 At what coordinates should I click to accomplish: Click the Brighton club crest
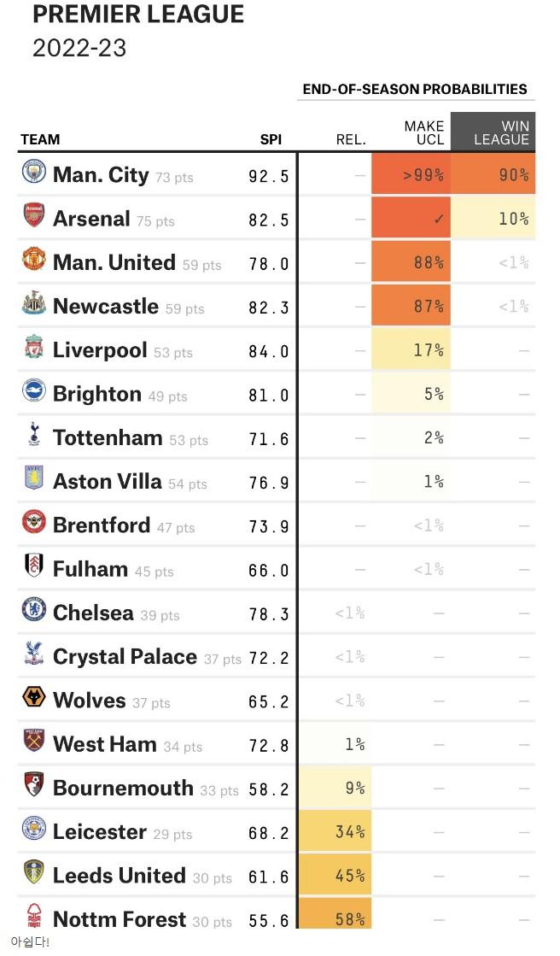[34, 390]
